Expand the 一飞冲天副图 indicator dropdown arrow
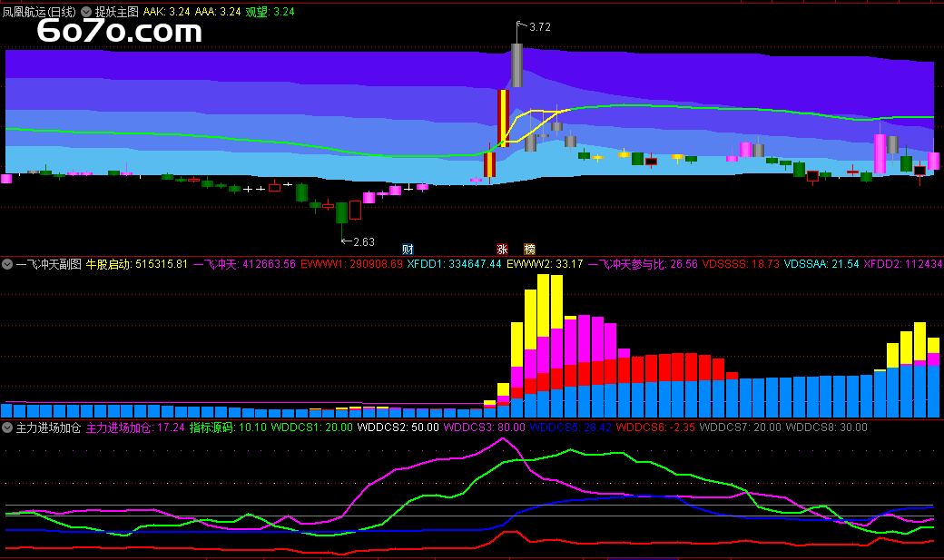944x560 pixels. click(7, 264)
